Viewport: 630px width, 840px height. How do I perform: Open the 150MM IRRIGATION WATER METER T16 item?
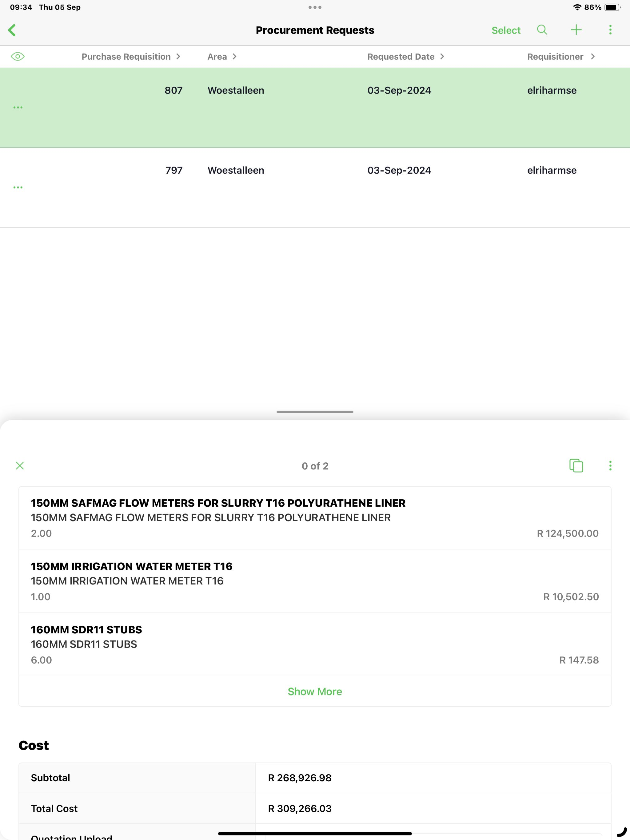pos(315,581)
